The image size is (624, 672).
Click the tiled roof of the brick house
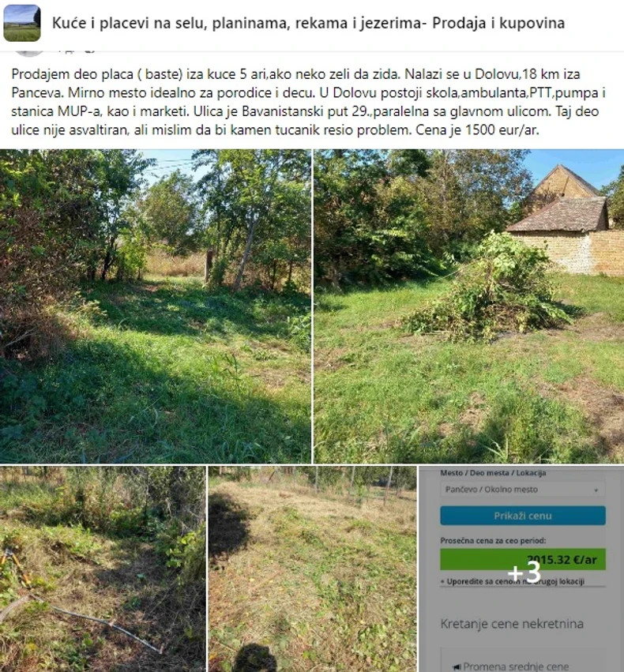click(x=559, y=214)
